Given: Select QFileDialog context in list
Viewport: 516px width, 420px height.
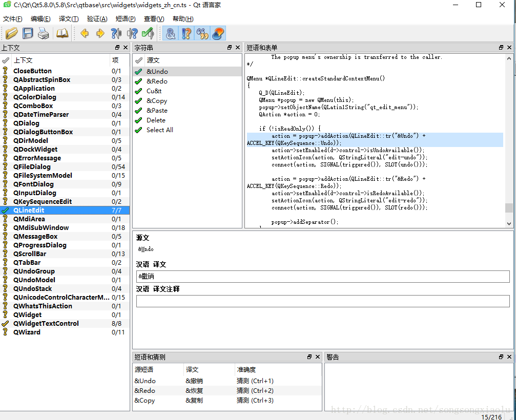Looking at the screenshot, I should tap(65, 167).
